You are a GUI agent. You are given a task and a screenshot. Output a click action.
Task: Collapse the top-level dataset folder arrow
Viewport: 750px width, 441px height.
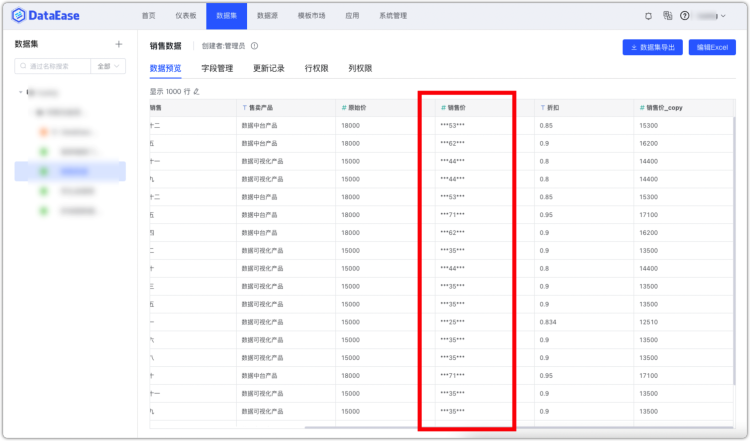click(x=20, y=92)
